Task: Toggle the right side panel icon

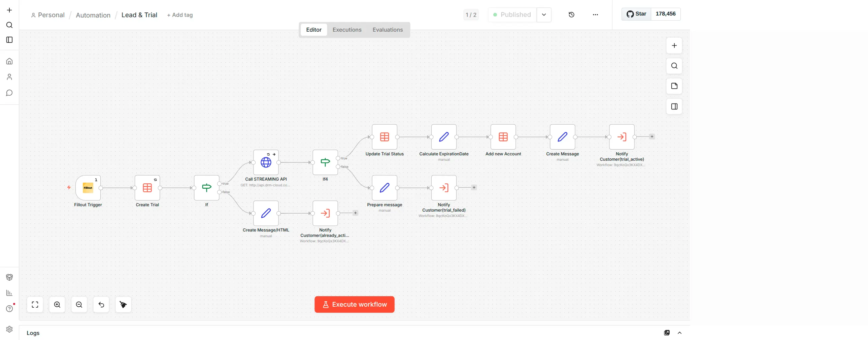Action: click(x=674, y=106)
